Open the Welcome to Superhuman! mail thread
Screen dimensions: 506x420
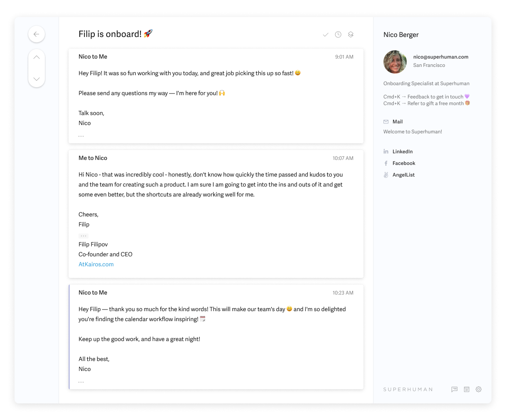point(413,132)
